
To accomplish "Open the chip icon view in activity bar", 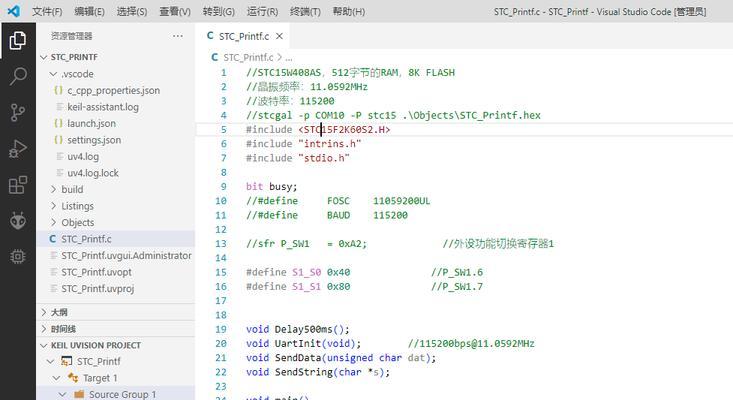I will click(x=18, y=257).
